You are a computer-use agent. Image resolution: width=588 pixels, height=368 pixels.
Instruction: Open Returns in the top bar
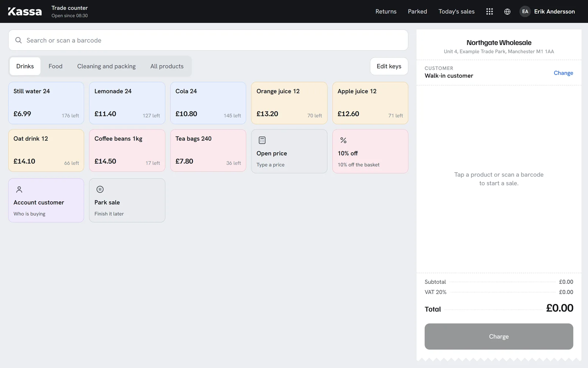coord(386,11)
